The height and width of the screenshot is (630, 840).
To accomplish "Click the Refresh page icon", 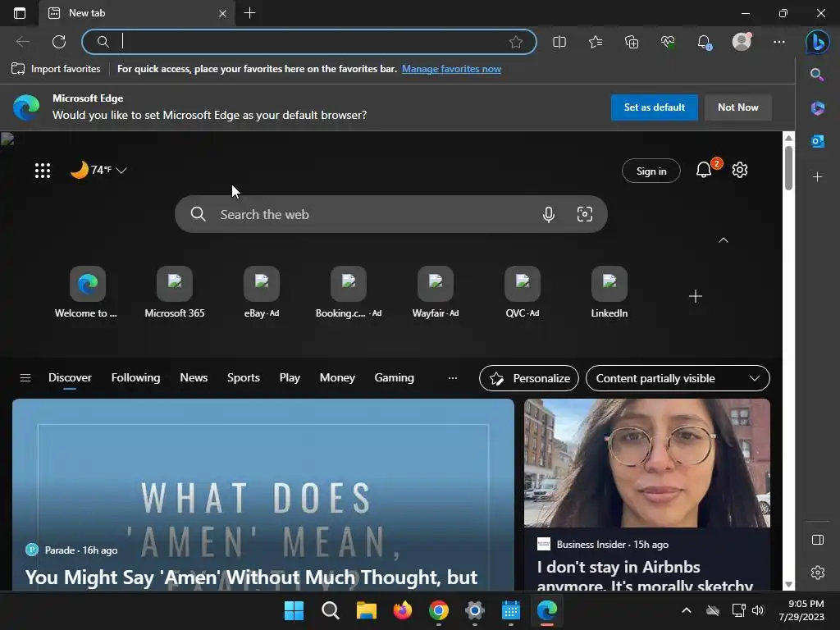I will tap(59, 42).
